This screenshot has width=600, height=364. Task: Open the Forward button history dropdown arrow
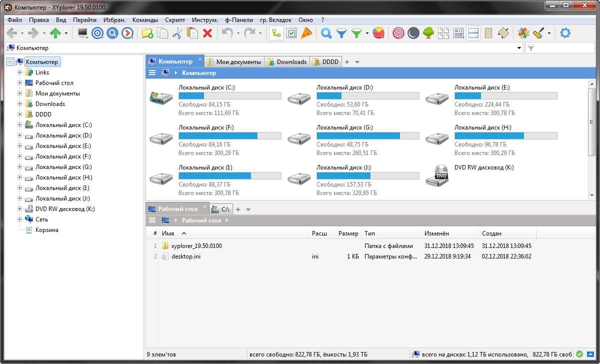pos(44,33)
